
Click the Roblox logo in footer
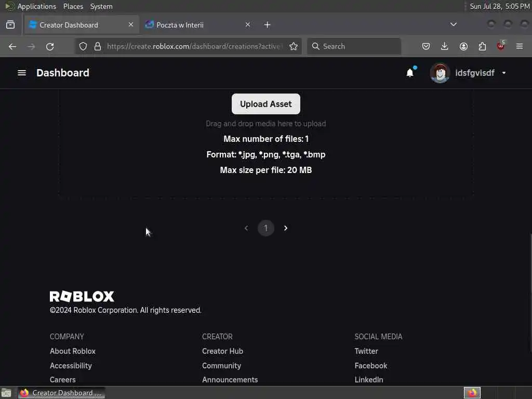82,296
